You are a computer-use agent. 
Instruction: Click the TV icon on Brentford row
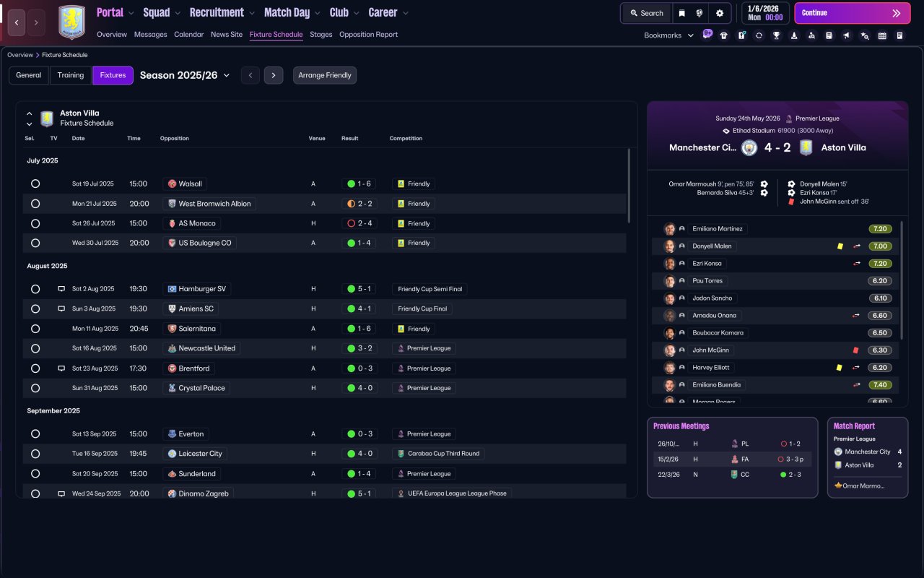click(61, 368)
